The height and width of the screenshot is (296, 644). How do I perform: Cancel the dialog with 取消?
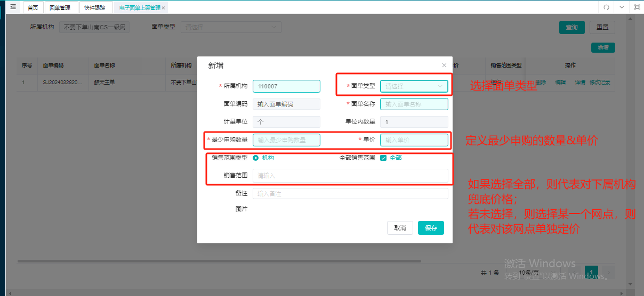pyautogui.click(x=400, y=228)
